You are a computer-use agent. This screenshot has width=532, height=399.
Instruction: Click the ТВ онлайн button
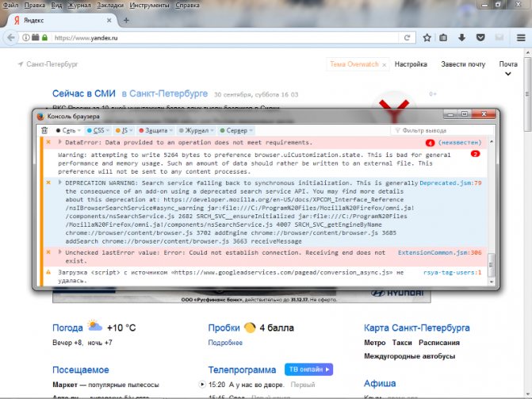308,370
